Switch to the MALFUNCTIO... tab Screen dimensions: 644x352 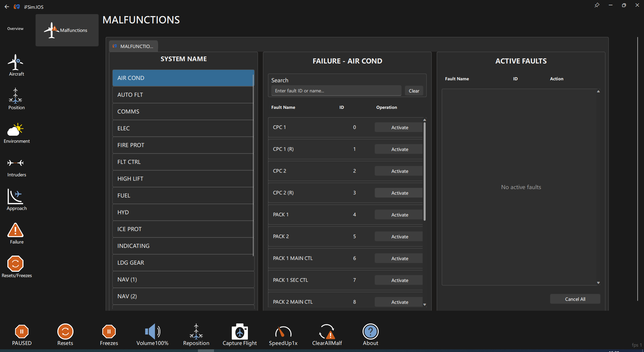(x=133, y=46)
